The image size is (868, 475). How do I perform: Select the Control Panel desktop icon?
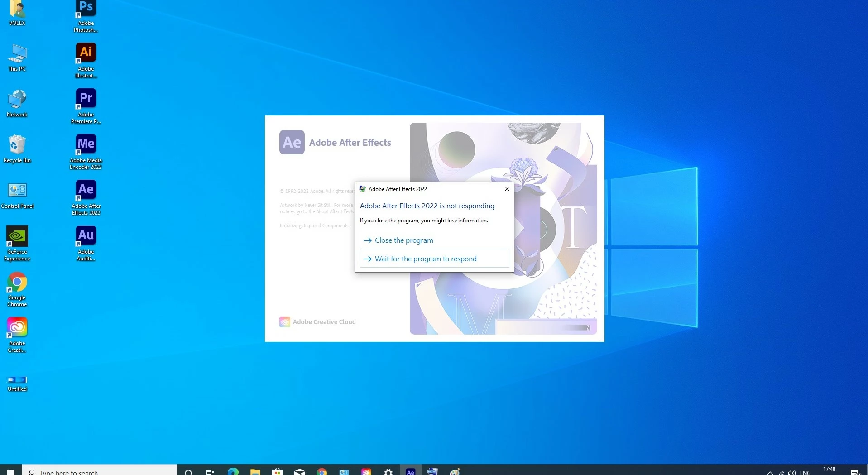(x=17, y=195)
